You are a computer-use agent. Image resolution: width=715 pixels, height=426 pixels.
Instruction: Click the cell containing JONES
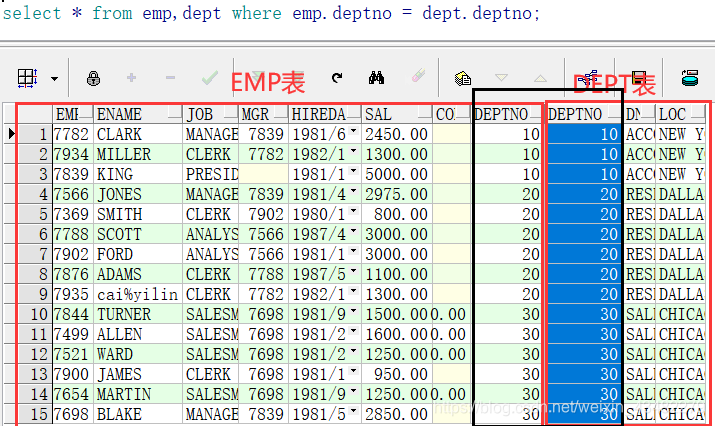138,194
